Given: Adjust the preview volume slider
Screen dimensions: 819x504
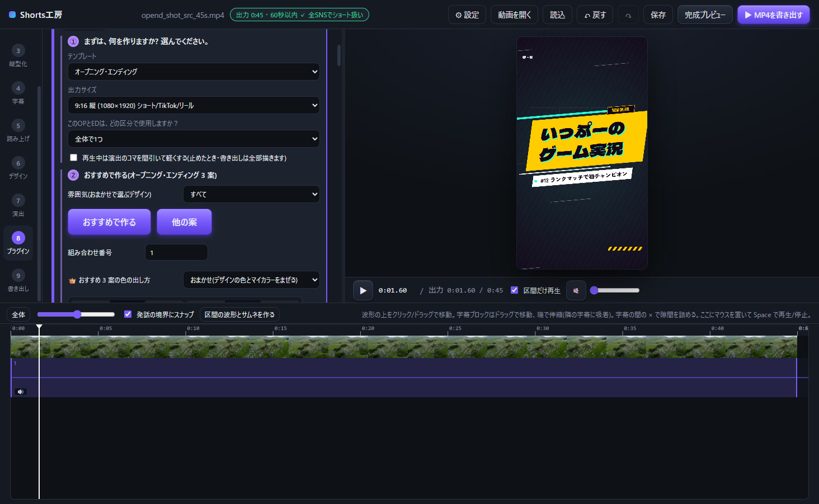Looking at the screenshot, I should pos(615,290).
